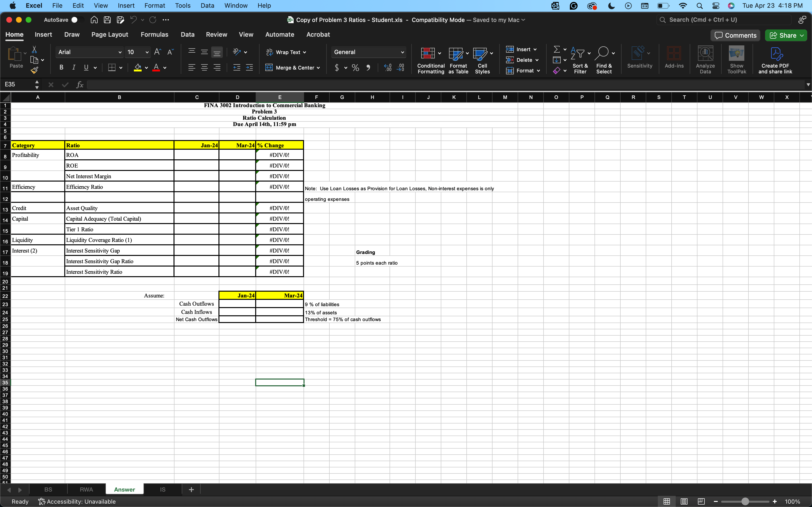Click the Increase Decimal icon
812x507 pixels.
point(388,67)
